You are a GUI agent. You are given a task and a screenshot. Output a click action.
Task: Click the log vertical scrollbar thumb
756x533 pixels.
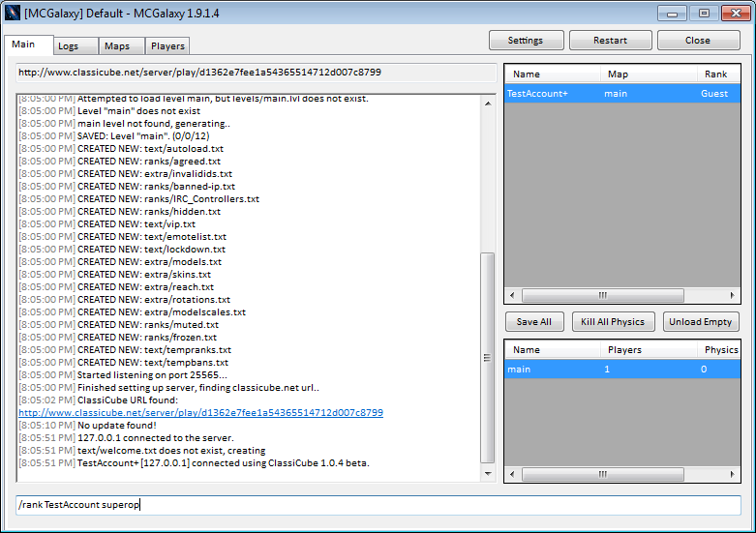pos(488,358)
